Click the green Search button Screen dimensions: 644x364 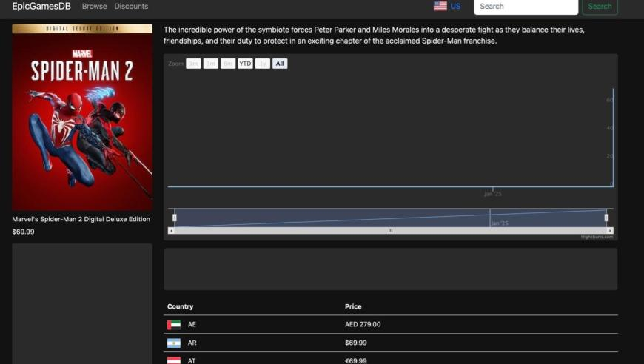600,7
